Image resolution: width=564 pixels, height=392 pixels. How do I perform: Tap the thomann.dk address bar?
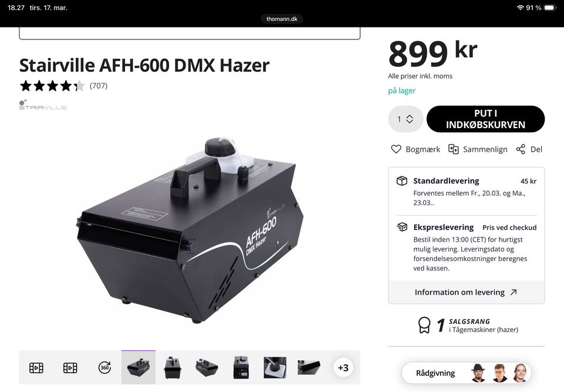pos(282,19)
